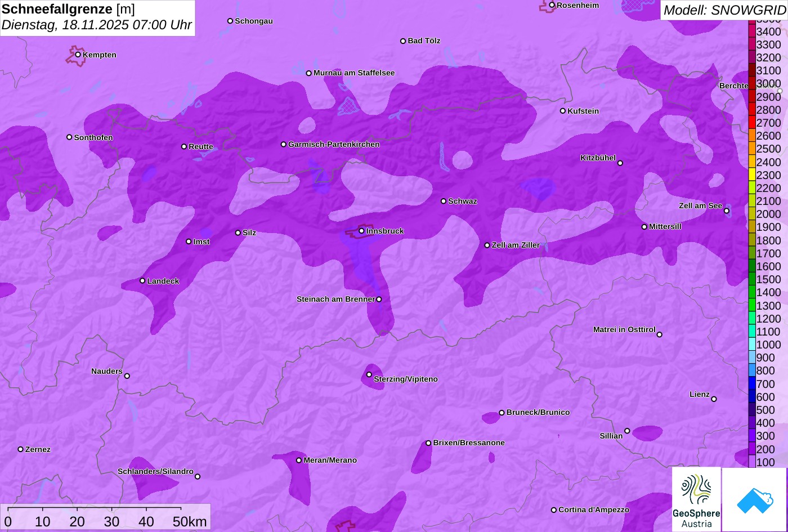Image resolution: width=788 pixels, height=532 pixels.
Task: Click the Silz location dot
Action: point(238,233)
